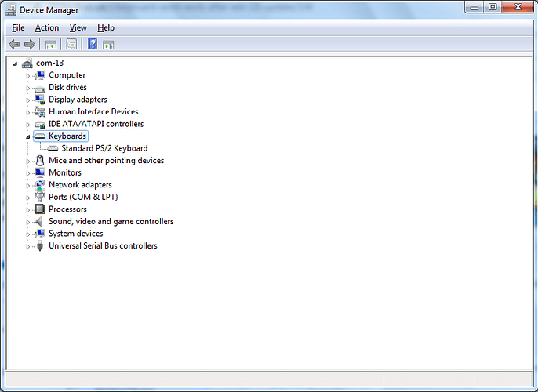Click the Display adapters icon
Screen dimensions: 538x392
click(x=40, y=100)
